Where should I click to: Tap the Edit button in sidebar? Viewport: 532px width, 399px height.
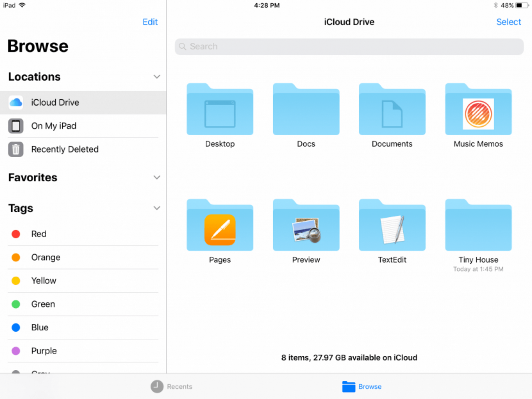click(x=150, y=22)
